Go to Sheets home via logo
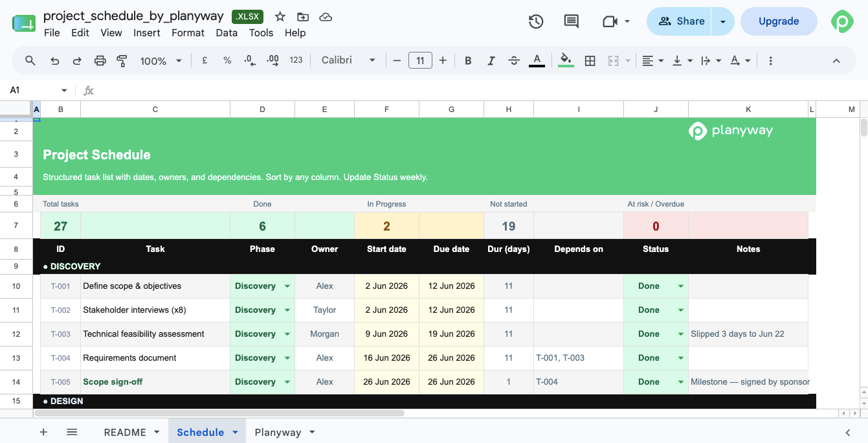The width and height of the screenshot is (868, 443). [24, 23]
